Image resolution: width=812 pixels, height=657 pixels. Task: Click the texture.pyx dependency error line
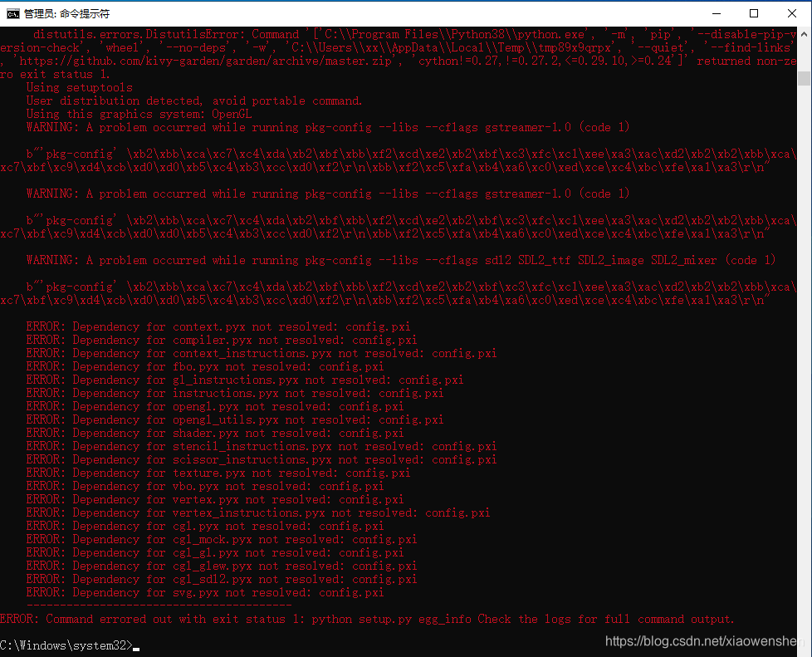(218, 473)
